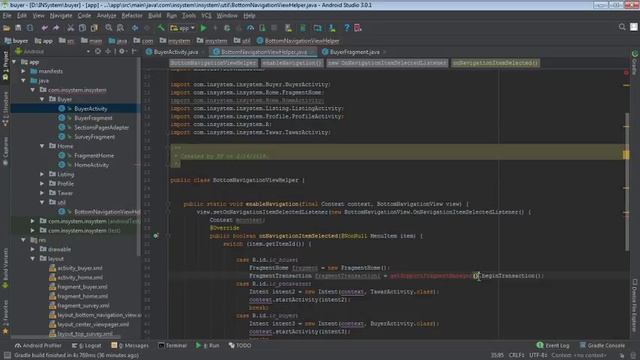Open the Gradle Console button
This screenshot has height=360, width=640.
pos(602,346)
